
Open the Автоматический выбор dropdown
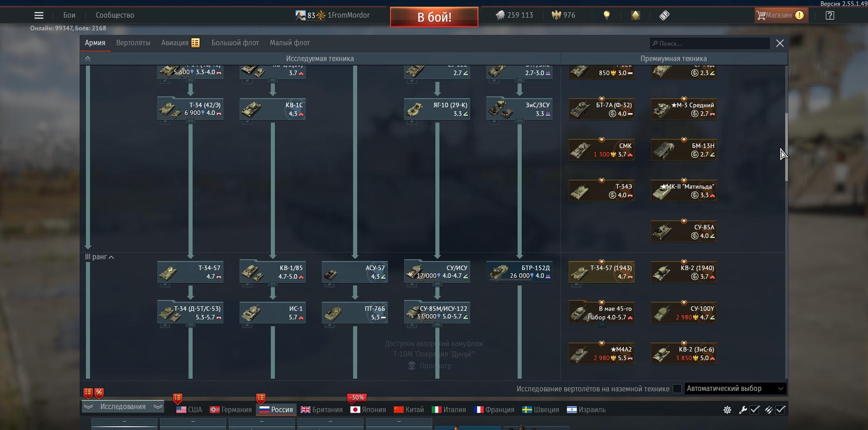(735, 388)
